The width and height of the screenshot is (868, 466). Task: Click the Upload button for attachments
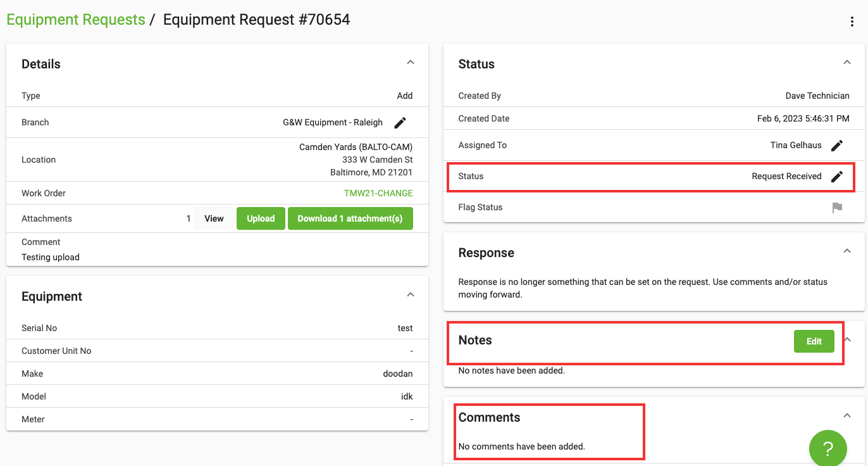click(x=261, y=218)
